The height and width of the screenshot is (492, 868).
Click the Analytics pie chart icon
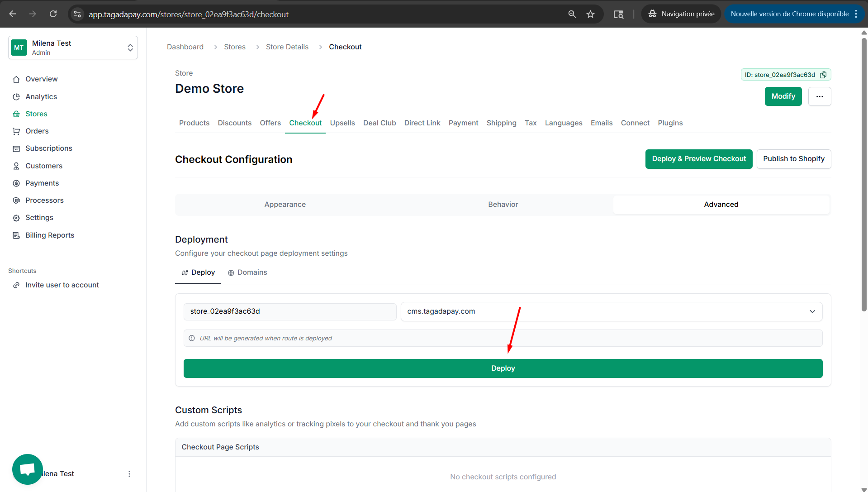pos(16,96)
